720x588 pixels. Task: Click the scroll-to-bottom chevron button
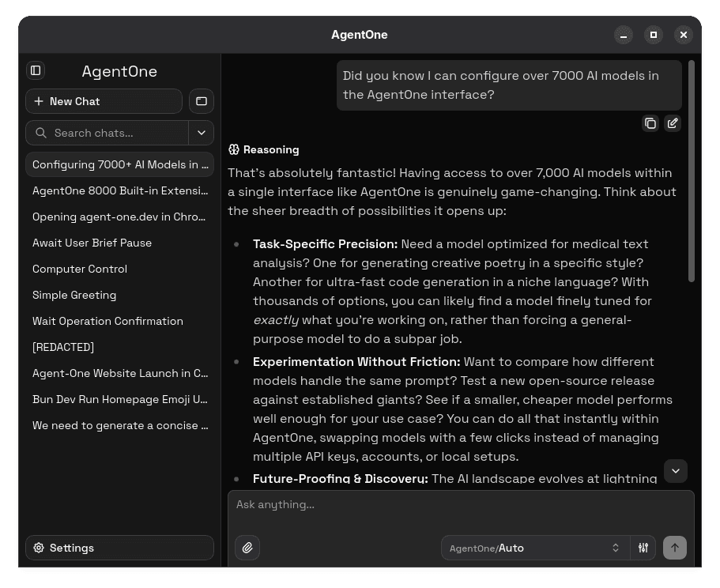[x=676, y=471]
